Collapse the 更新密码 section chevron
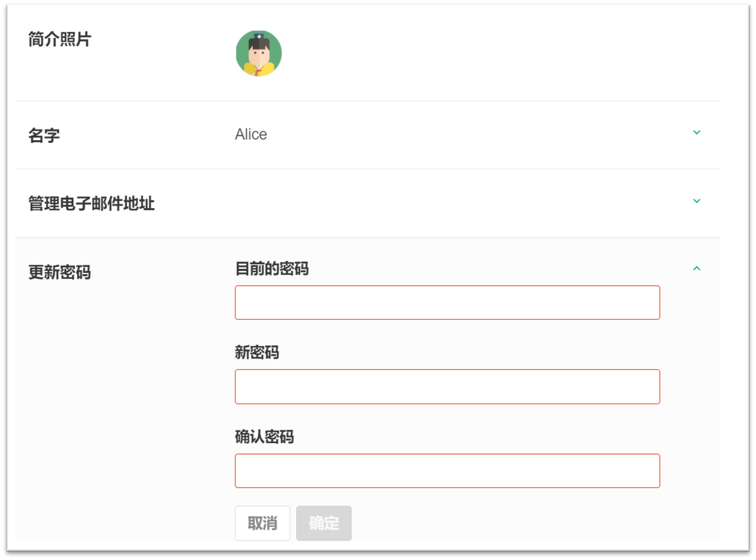Screen dimensions: 756x560 (696, 269)
